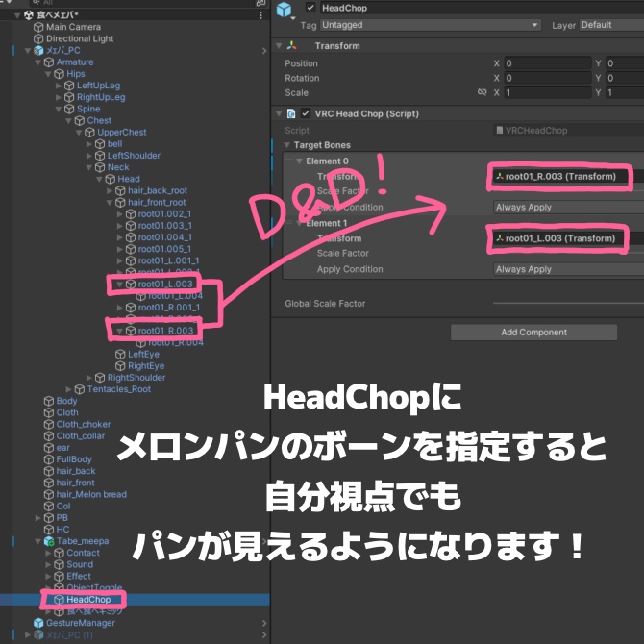
Task: Click the Scale X input field
Action: point(548,93)
